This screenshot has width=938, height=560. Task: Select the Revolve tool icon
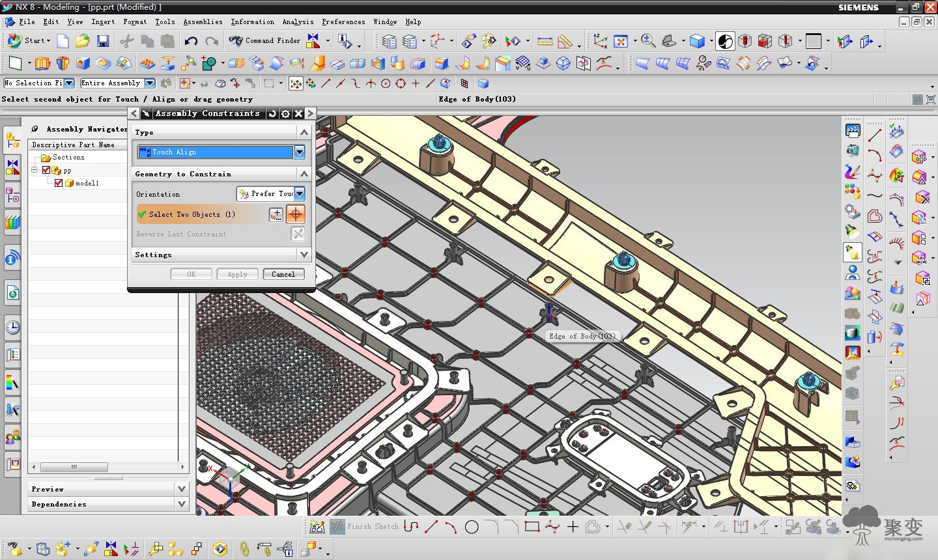(63, 63)
